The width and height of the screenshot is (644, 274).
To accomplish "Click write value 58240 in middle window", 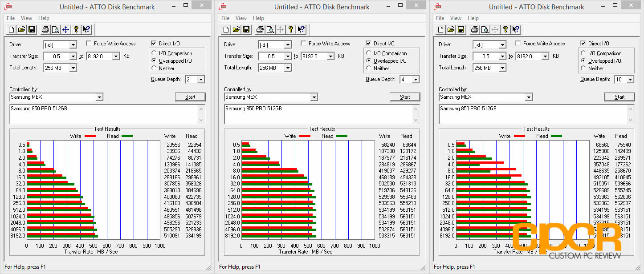I will coord(387,145).
